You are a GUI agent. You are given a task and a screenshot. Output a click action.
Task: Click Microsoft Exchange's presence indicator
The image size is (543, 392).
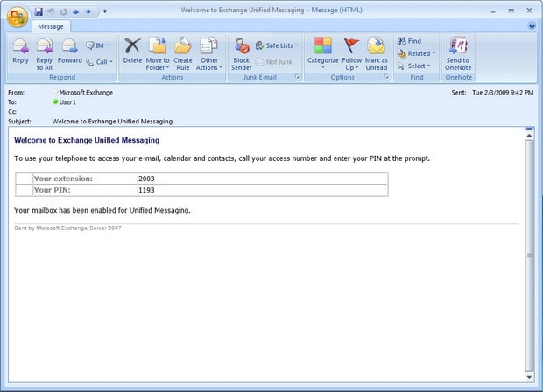click(55, 92)
